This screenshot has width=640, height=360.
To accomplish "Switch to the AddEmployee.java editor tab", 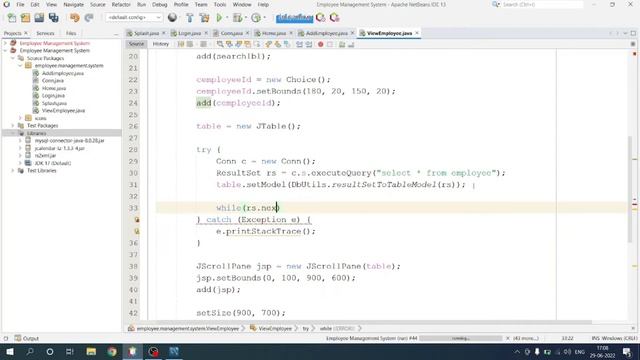I will (x=327, y=33).
